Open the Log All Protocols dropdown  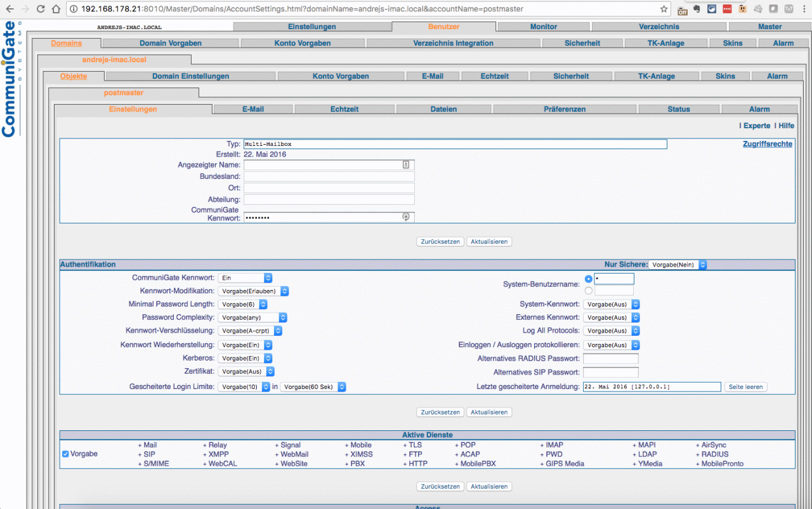pos(612,331)
